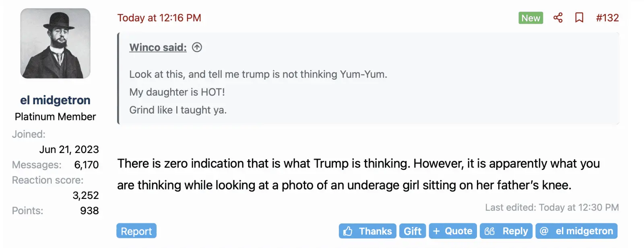The width and height of the screenshot is (644, 248).
Task: Open the "Winco said:" quote link
Action: point(158,48)
